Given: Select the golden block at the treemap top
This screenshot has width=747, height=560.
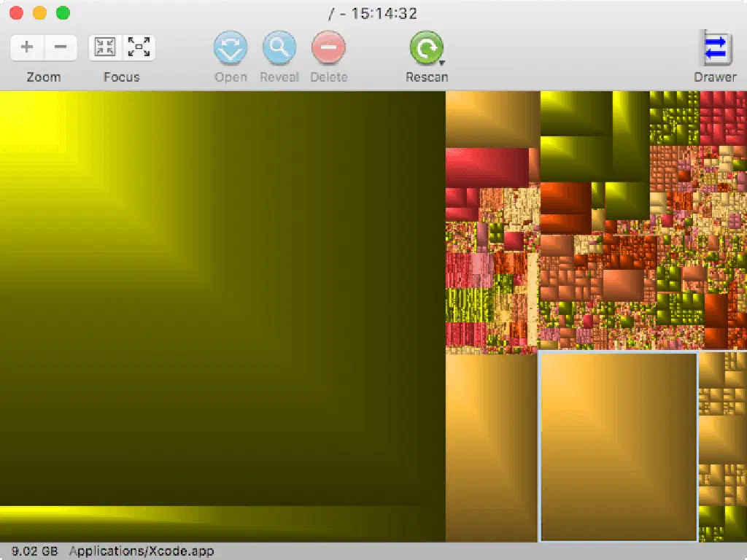Looking at the screenshot, I should [x=492, y=119].
